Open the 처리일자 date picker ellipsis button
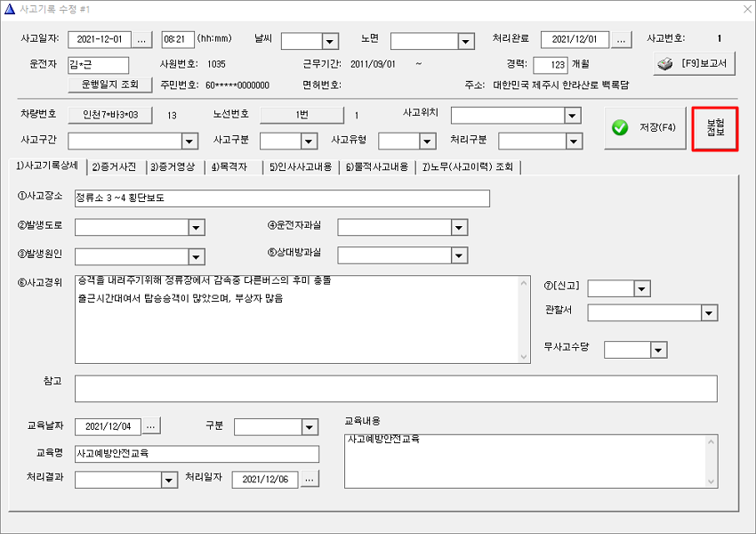This screenshot has width=756, height=534. point(310,479)
